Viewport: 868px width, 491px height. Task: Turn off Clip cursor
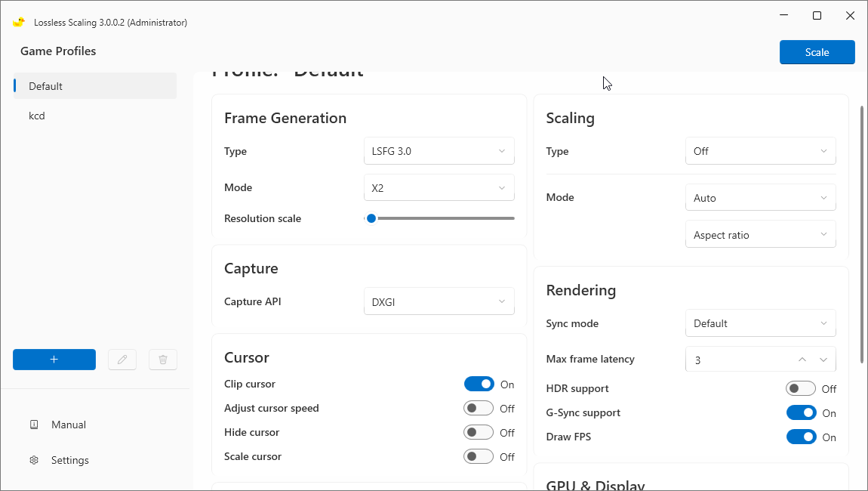click(479, 384)
